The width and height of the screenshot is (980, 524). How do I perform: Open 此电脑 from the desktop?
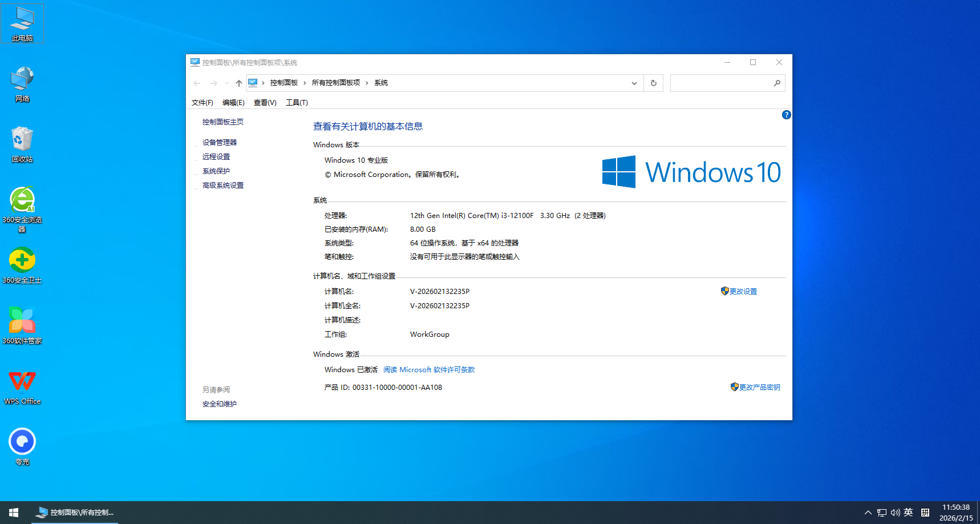(22, 23)
